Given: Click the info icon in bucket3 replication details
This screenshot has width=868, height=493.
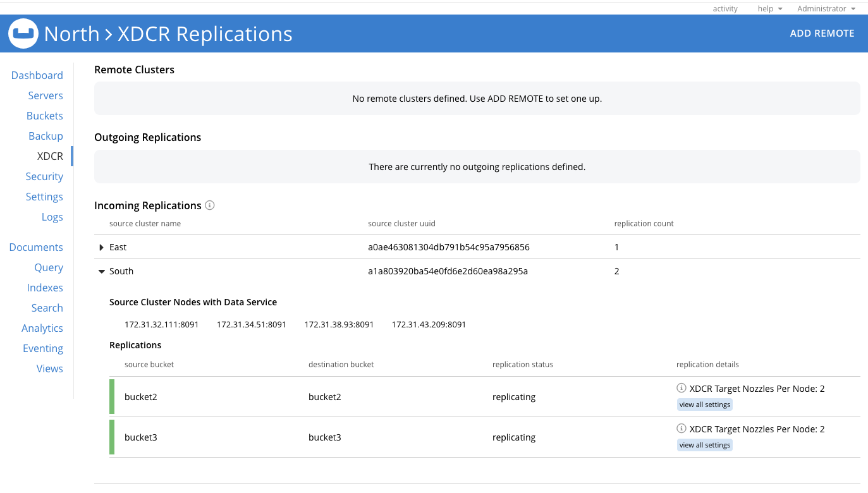Looking at the screenshot, I should coord(682,429).
